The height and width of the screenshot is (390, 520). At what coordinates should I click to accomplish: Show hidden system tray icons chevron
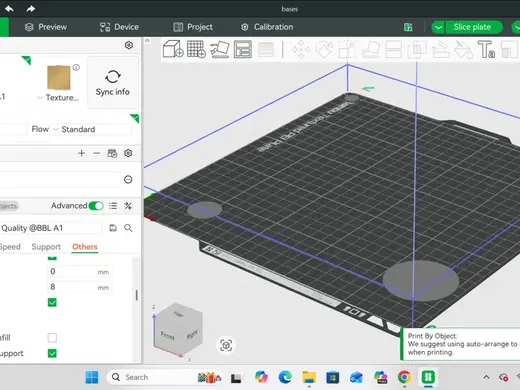point(486,377)
